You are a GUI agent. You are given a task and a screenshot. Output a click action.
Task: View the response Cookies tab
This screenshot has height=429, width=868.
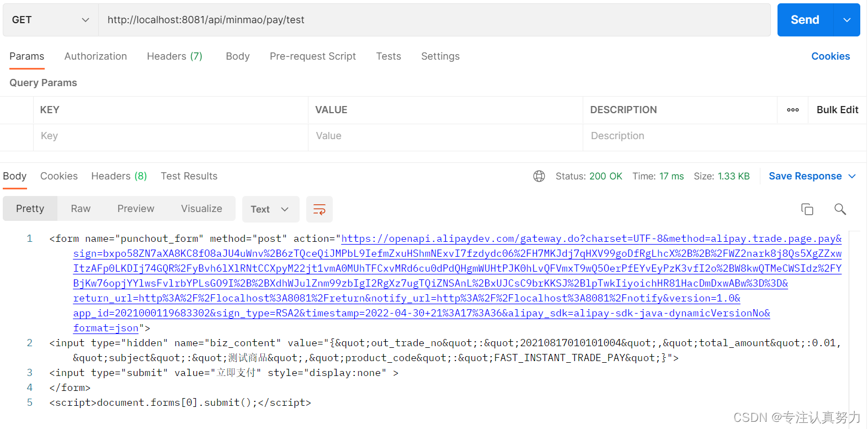(x=59, y=176)
